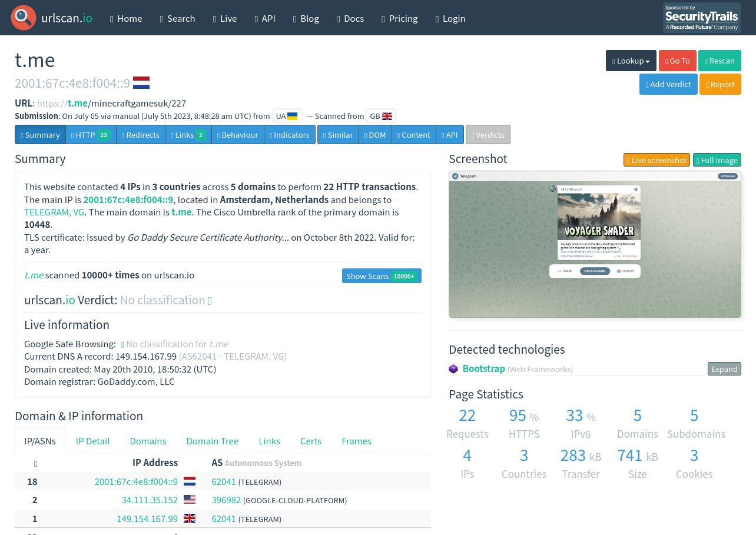Open the API tab in result toolbar
756x535 pixels.
tap(450, 135)
